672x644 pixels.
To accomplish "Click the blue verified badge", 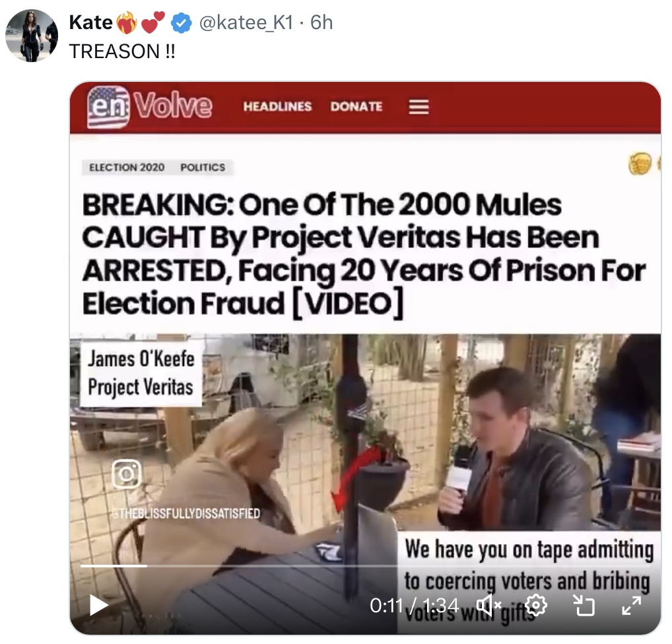I will pyautogui.click(x=182, y=24).
